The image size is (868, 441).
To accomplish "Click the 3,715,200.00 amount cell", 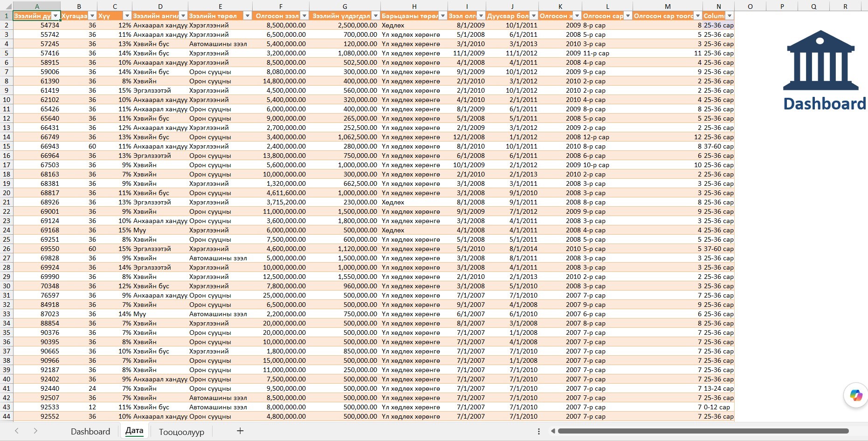I will (281, 202).
